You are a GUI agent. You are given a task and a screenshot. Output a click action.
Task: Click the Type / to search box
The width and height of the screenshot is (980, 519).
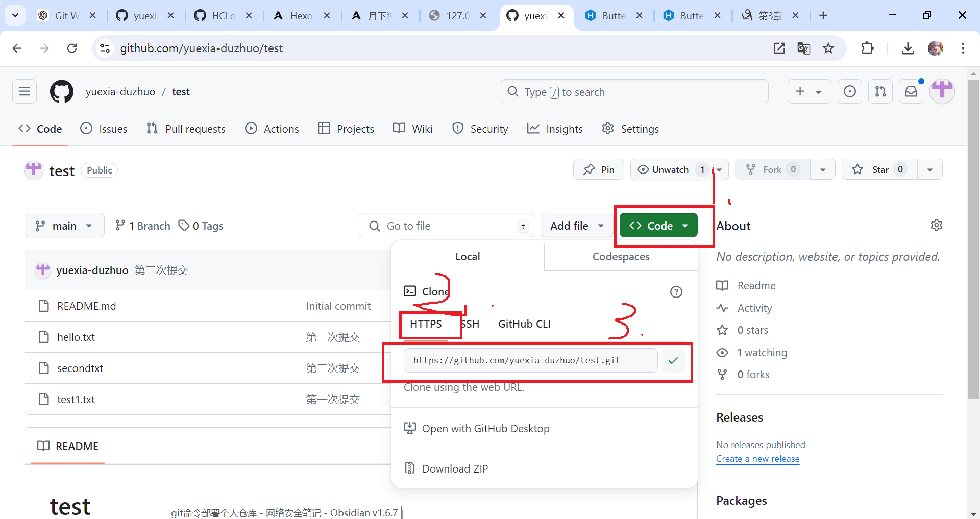point(634,92)
